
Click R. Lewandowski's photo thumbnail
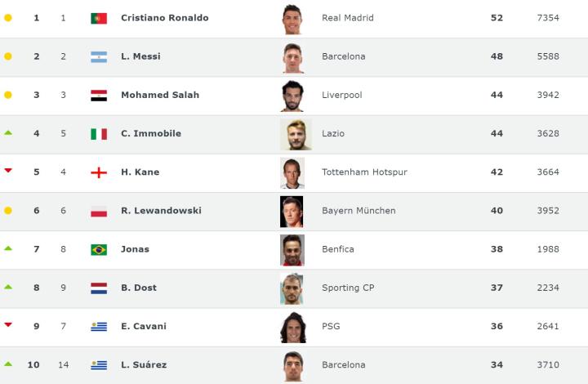[x=292, y=211]
